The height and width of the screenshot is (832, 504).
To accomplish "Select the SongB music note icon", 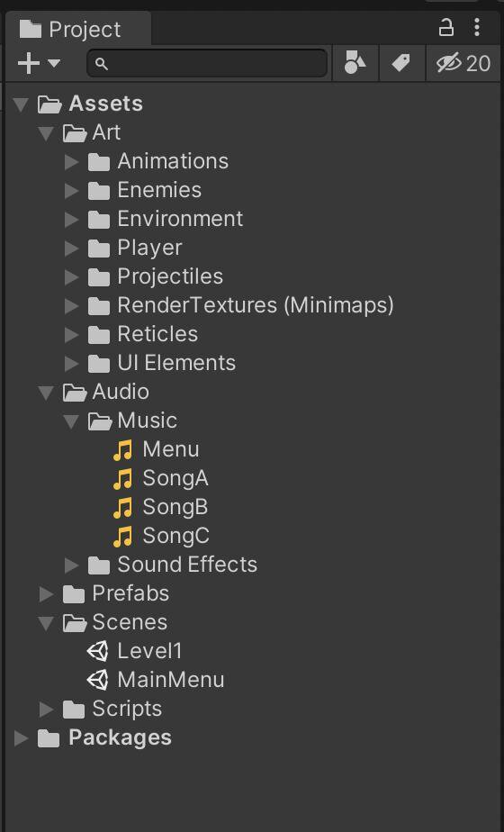I will (123, 508).
